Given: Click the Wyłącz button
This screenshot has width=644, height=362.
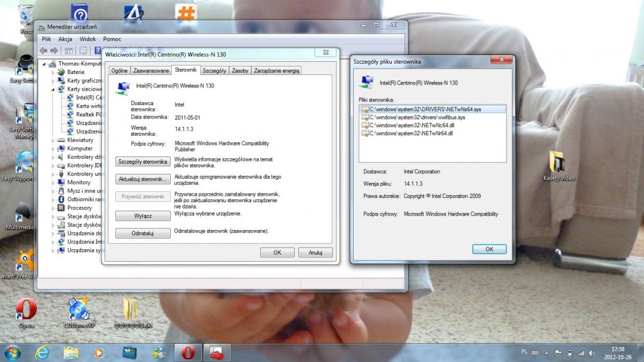Looking at the screenshot, I should pos(143,216).
